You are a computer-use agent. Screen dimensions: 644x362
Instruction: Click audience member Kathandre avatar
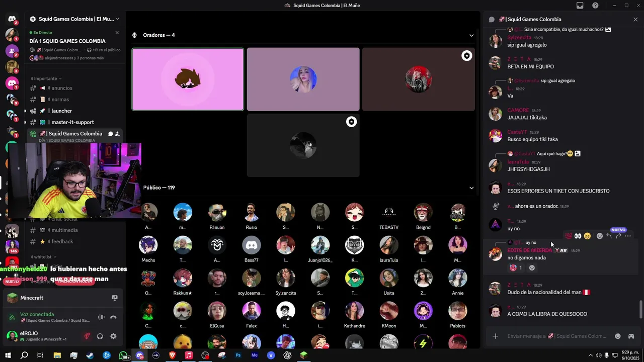point(354,311)
